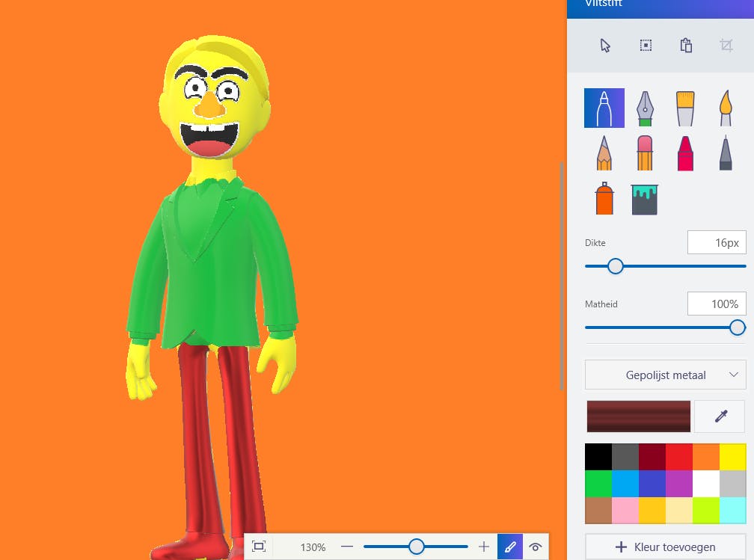Select the Pencil tool

pyautogui.click(x=604, y=153)
